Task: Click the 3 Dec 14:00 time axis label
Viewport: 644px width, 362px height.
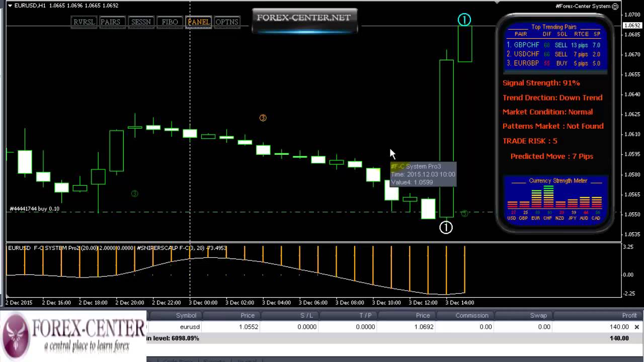Action: coord(460,303)
